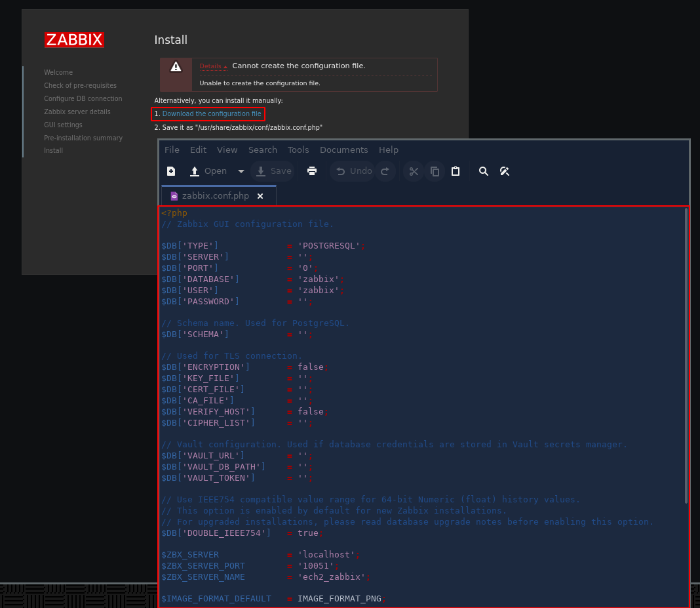The image size is (700, 608).
Task: Select the Pre-installation summary step
Action: point(83,138)
